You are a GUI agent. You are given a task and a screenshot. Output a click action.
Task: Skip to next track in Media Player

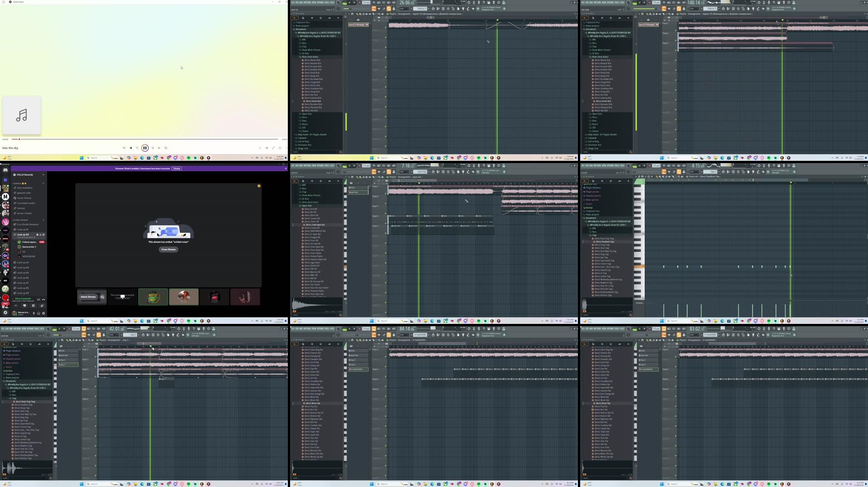tap(159, 148)
